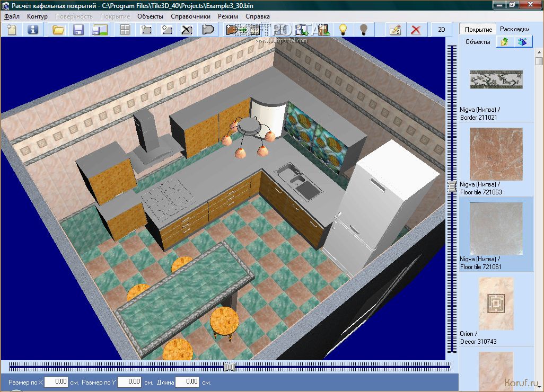Open a project using the yellow folder icon
The width and height of the screenshot is (544, 392).
click(x=58, y=30)
